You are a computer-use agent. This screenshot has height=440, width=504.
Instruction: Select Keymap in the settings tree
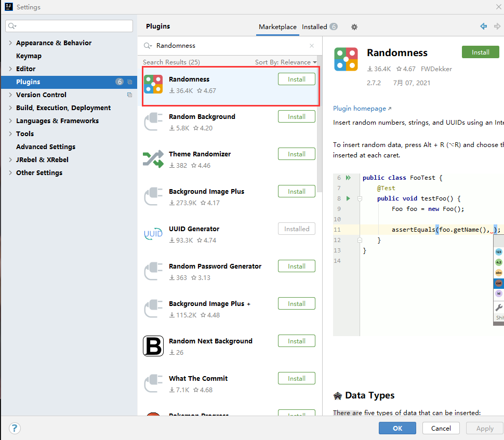pyautogui.click(x=29, y=56)
